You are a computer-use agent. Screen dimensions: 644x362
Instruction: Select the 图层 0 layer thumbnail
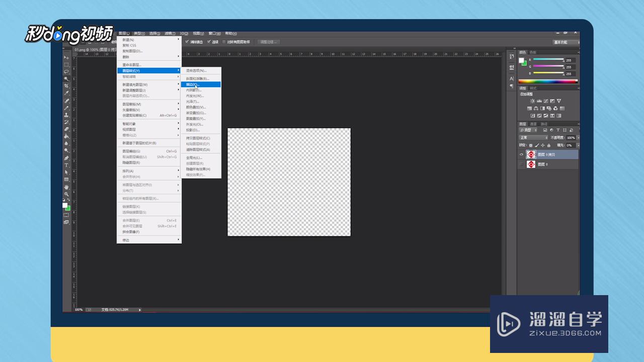click(531, 164)
